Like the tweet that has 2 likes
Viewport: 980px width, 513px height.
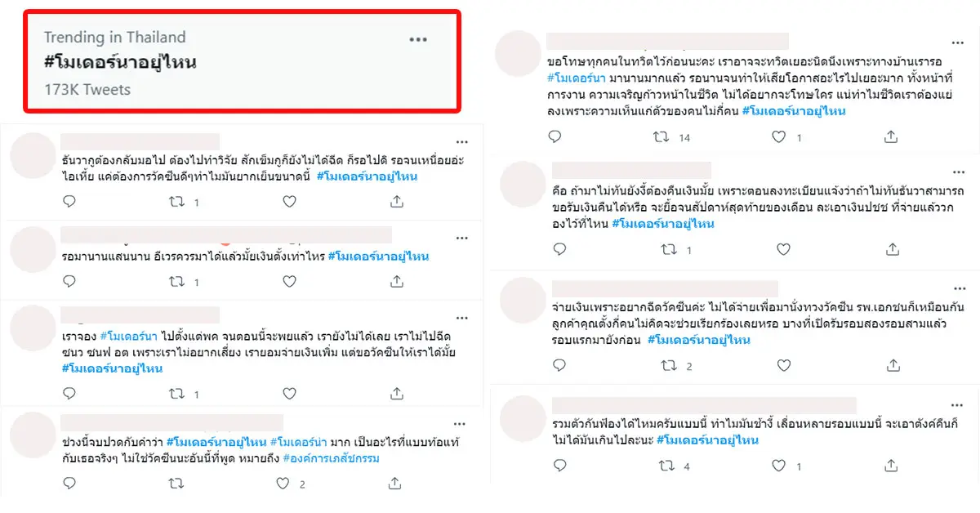(x=283, y=484)
